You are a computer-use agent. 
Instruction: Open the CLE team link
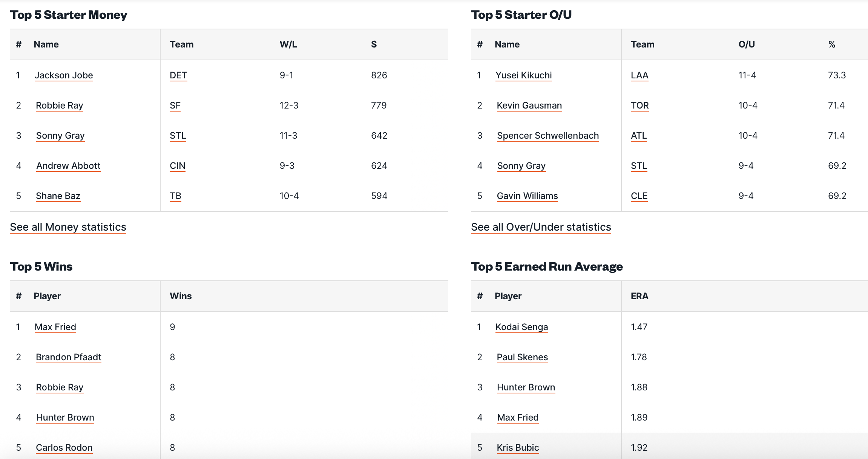(x=639, y=196)
